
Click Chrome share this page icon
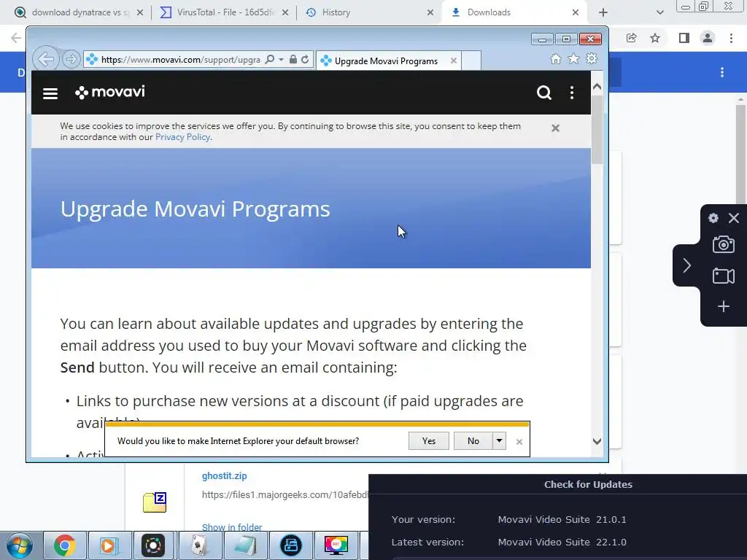632,38
